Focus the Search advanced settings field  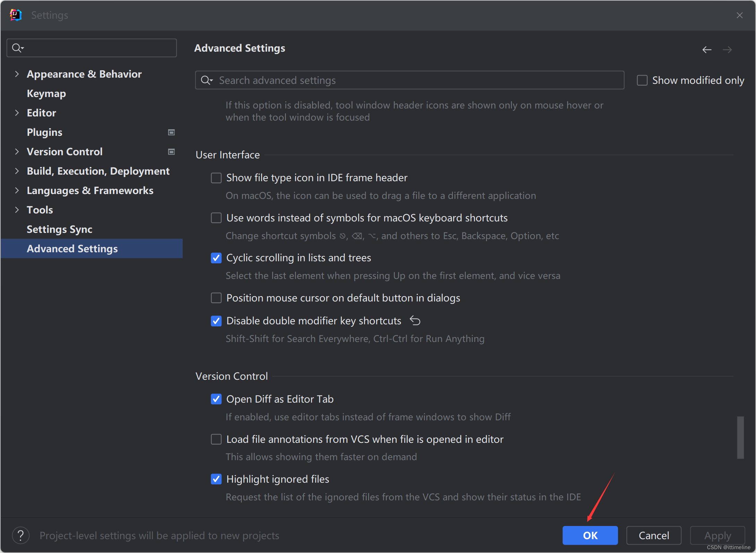410,80
